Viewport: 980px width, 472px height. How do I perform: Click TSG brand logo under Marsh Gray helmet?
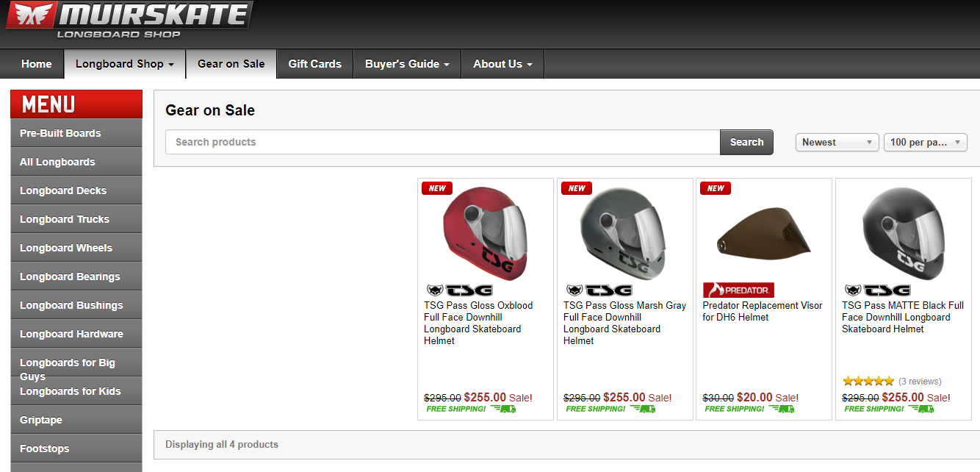click(598, 290)
